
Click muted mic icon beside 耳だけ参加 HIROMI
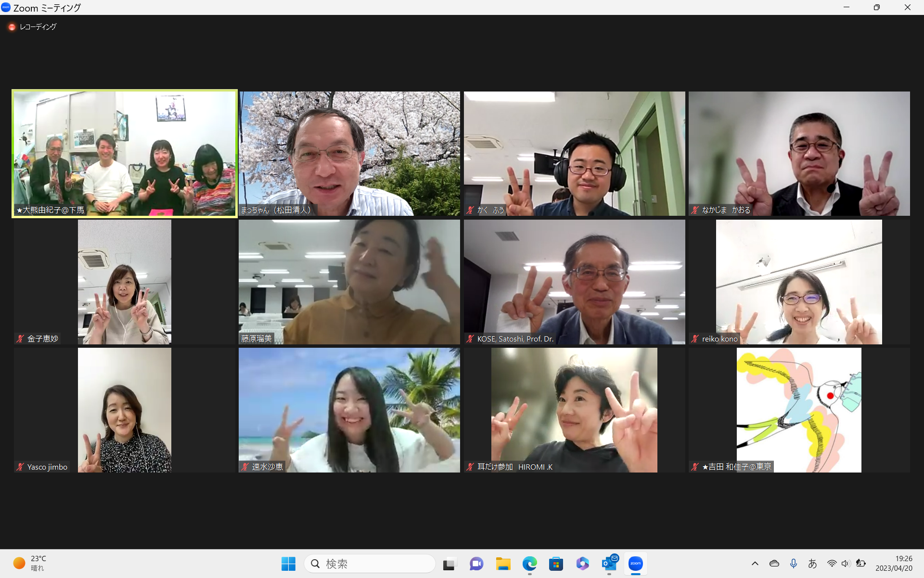tap(471, 467)
